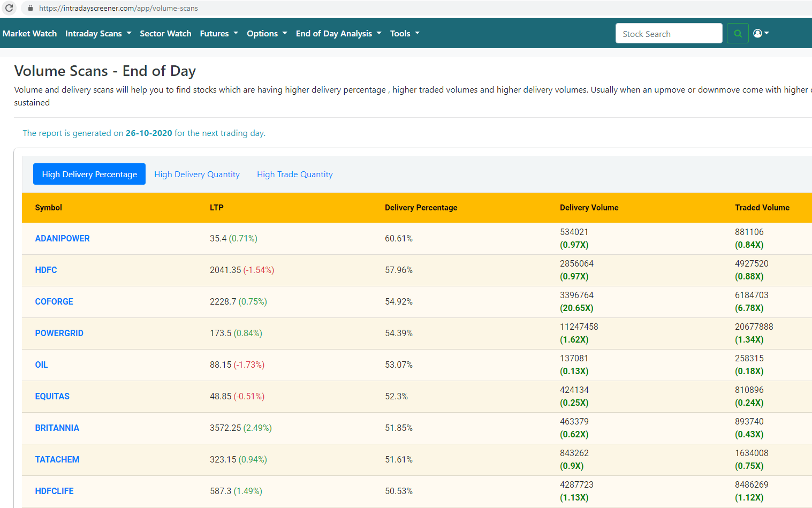Expand the Futures dropdown menu
Image resolution: width=812 pixels, height=508 pixels.
[x=219, y=33]
